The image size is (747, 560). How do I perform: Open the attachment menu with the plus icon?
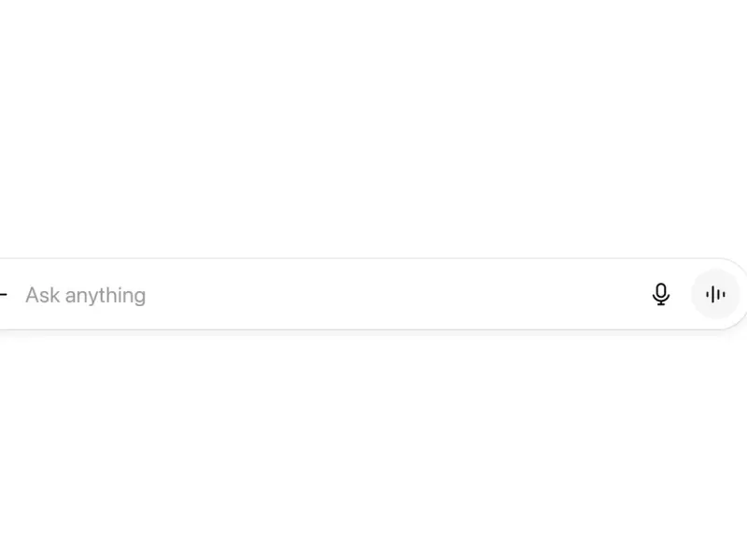3,295
